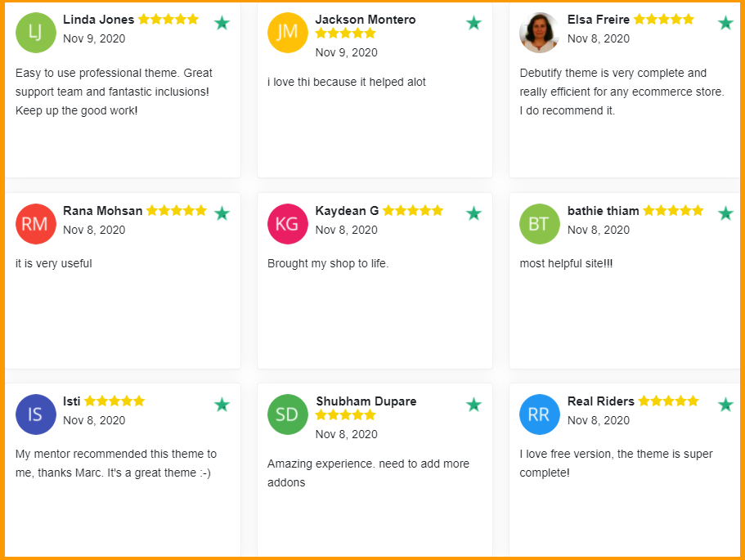The image size is (745, 560).
Task: Click the pink KG avatar
Action: pyautogui.click(x=287, y=223)
